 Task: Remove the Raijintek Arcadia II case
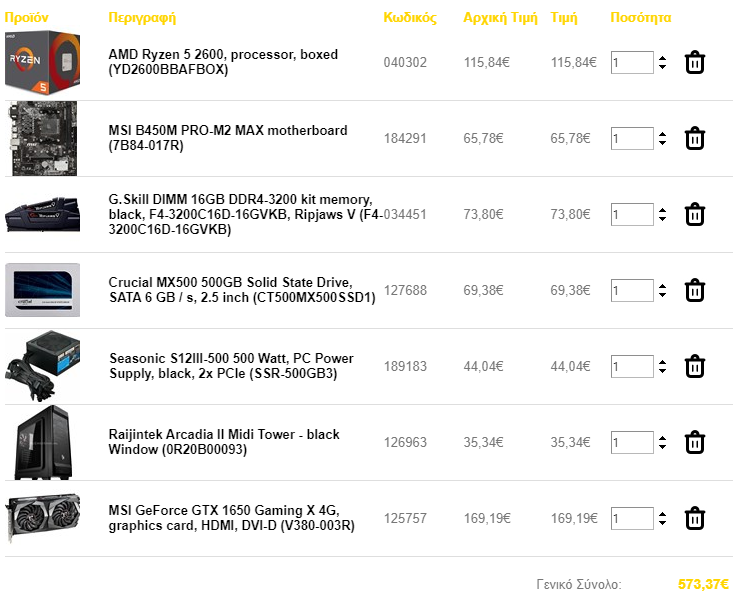point(694,442)
